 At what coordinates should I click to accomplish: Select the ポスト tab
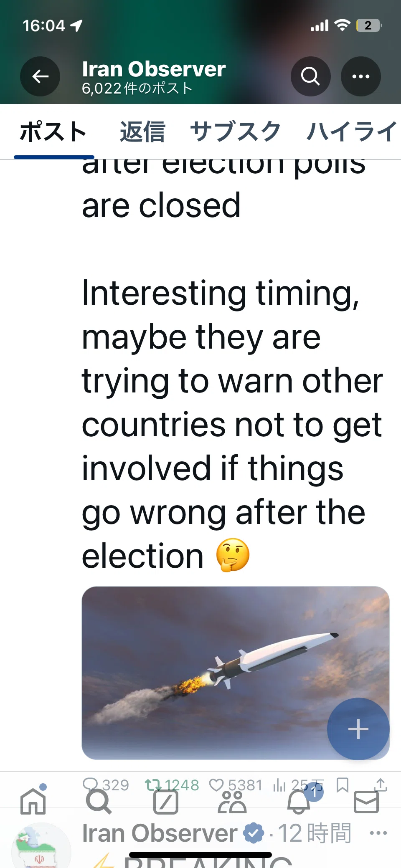click(53, 132)
